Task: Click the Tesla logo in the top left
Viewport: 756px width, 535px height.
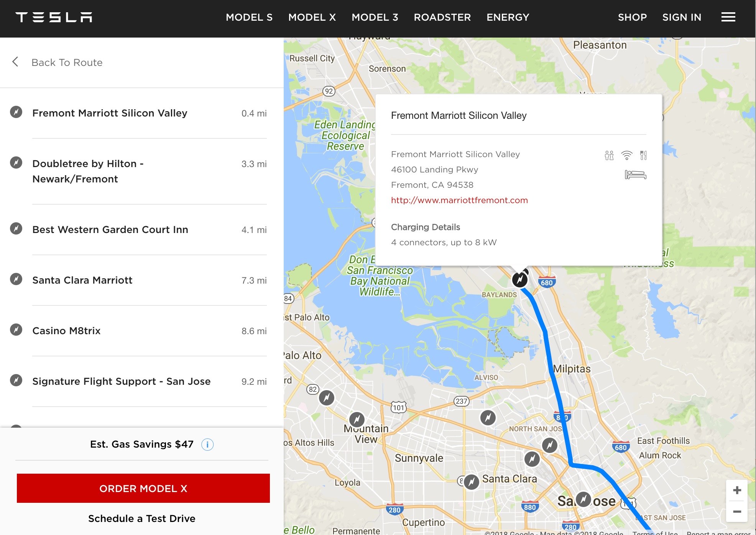Action: [x=54, y=17]
